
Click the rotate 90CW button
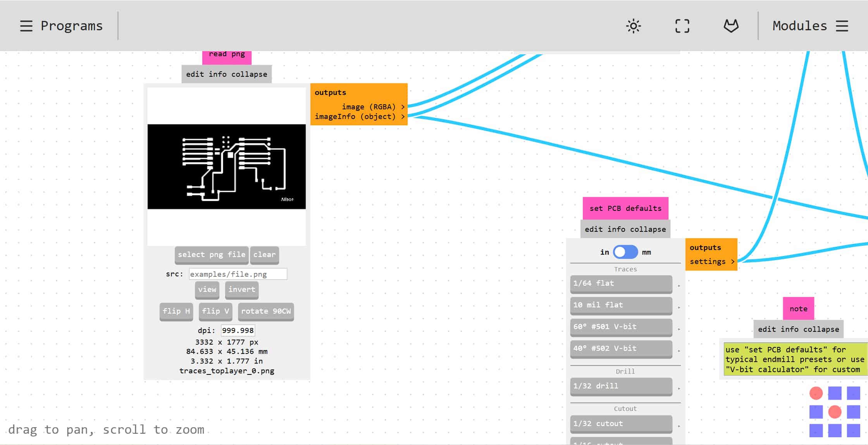(266, 311)
